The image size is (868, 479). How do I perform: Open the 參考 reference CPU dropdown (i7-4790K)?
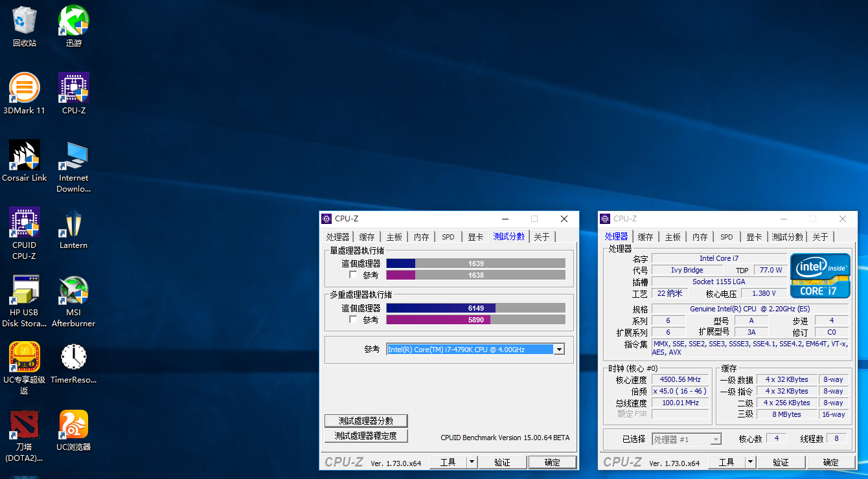tap(475, 350)
